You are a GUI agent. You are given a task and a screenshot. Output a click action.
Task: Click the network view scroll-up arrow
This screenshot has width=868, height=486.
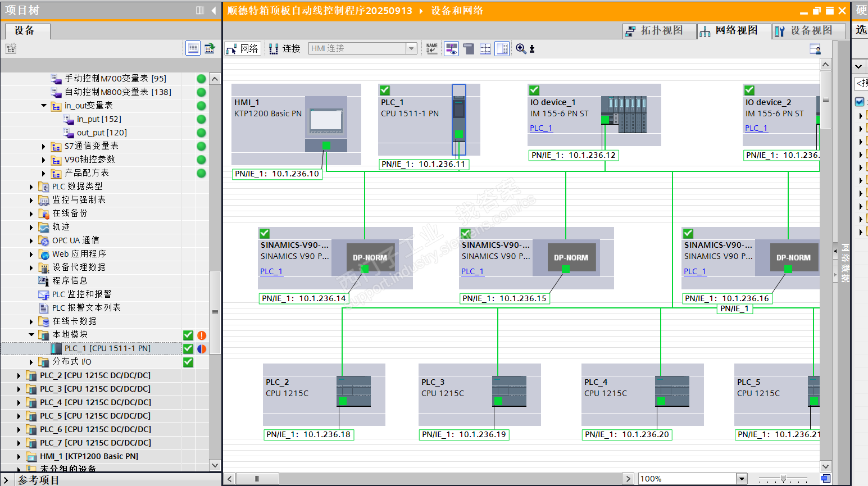825,64
